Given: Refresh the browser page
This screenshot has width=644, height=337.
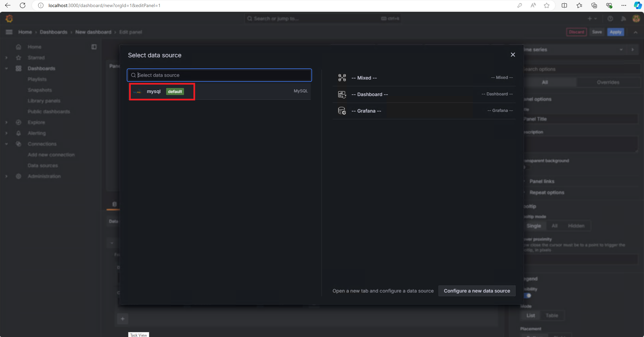Looking at the screenshot, I should [x=23, y=5].
